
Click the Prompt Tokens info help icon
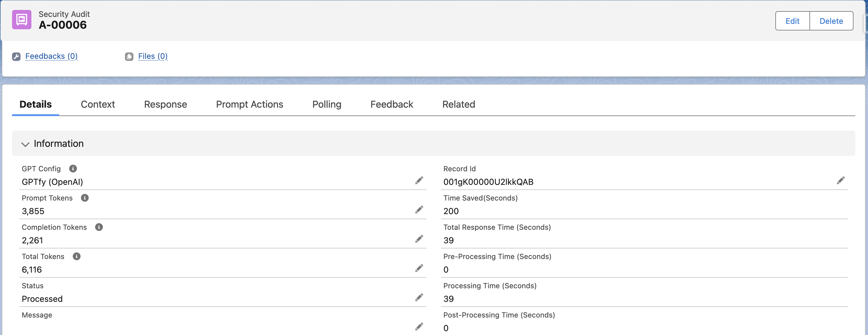point(85,198)
